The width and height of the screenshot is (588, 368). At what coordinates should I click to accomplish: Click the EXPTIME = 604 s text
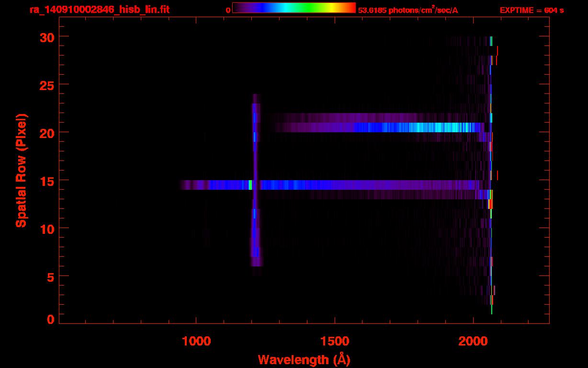531,10
